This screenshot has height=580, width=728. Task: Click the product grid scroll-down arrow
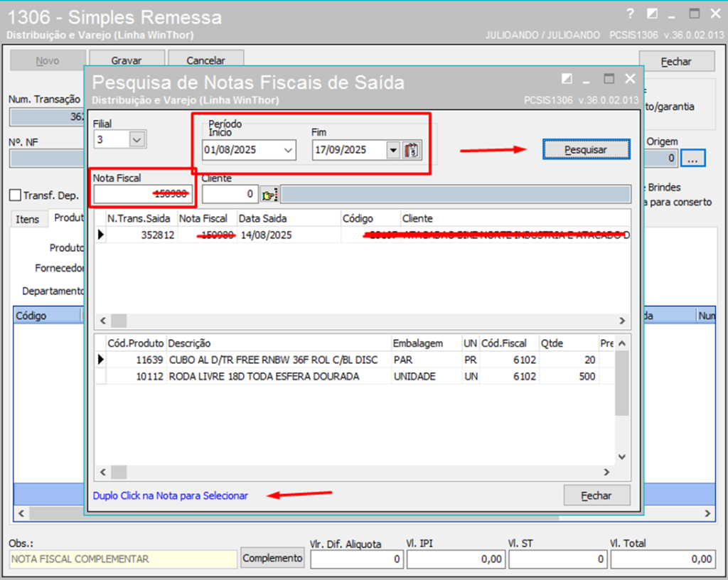[622, 457]
